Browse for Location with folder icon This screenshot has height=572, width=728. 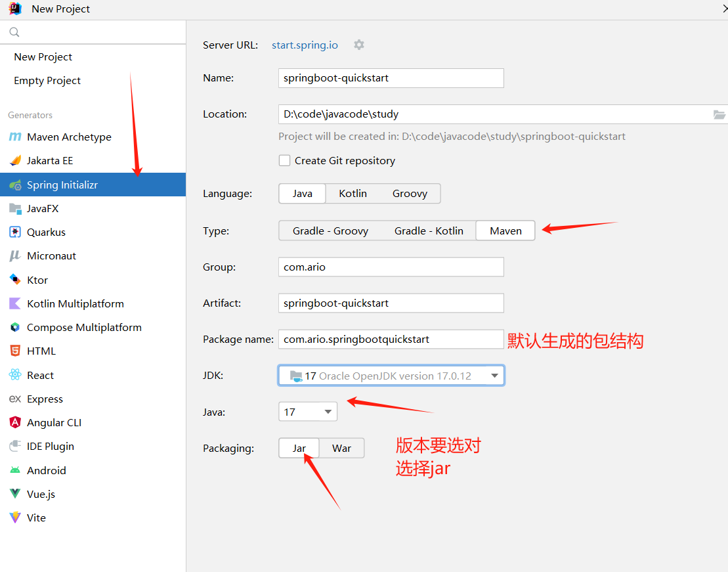coord(719,114)
